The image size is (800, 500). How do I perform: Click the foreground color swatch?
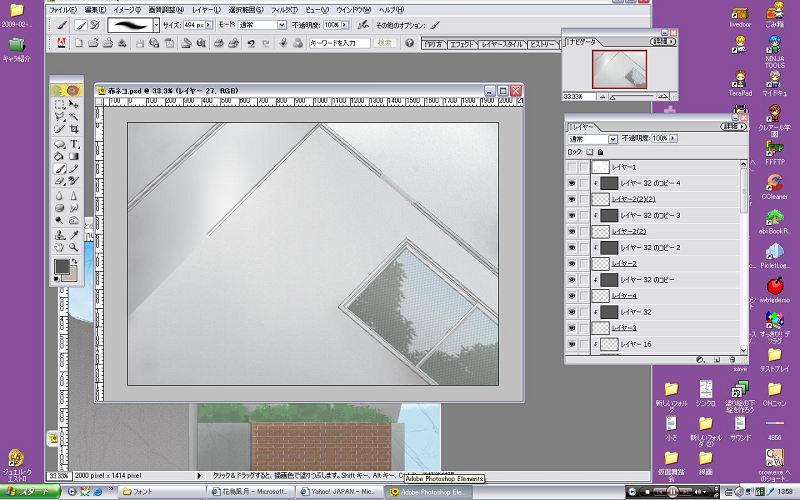click(x=61, y=266)
